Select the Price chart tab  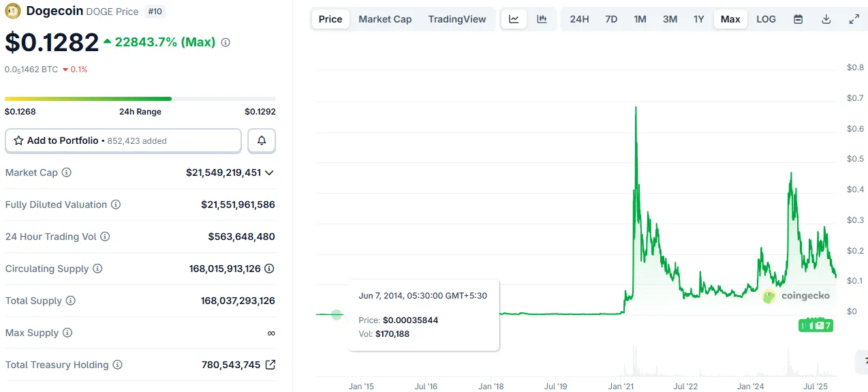tap(330, 19)
